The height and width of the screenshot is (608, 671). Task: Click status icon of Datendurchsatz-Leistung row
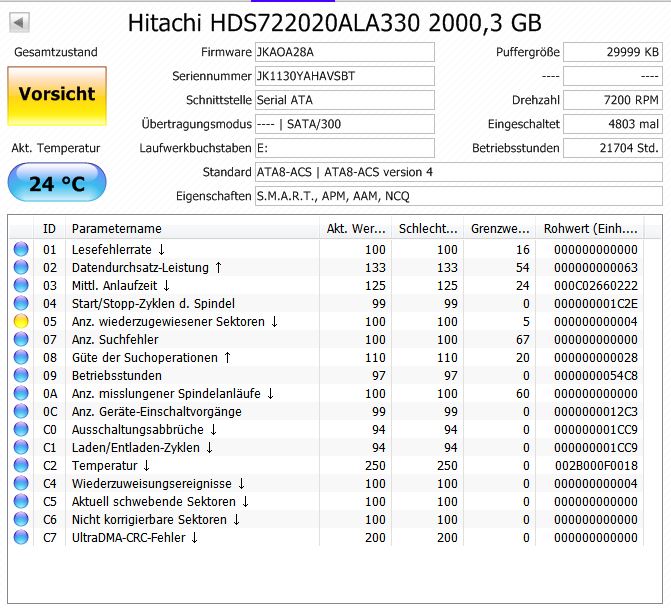pyautogui.click(x=21, y=267)
